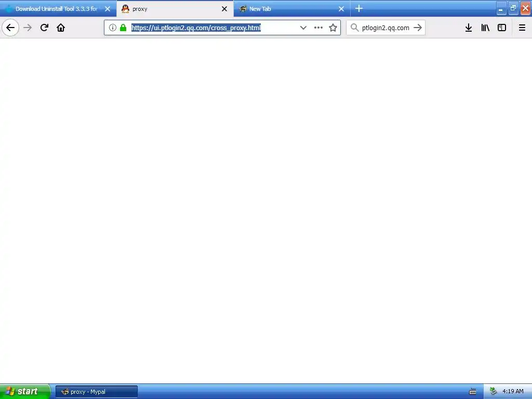Close the proxy tab
The width and height of the screenshot is (532, 399).
pos(224,9)
